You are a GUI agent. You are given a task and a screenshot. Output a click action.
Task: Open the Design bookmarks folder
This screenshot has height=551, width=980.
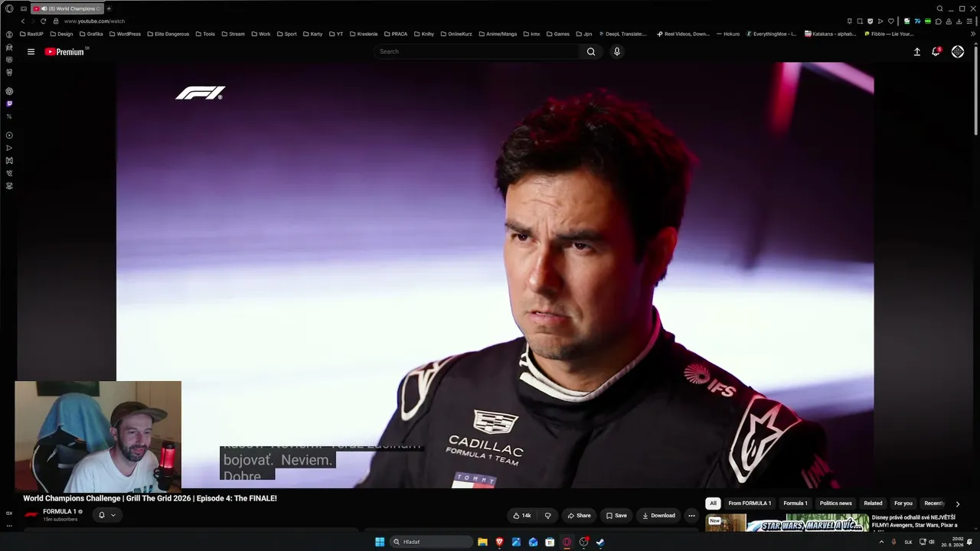(x=61, y=34)
